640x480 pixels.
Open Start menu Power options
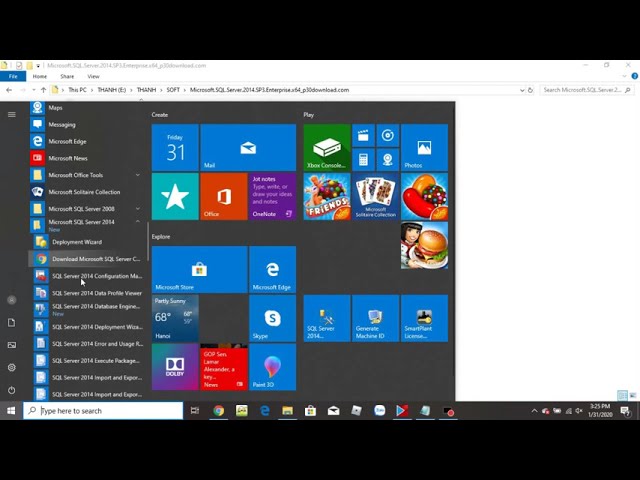click(11, 390)
